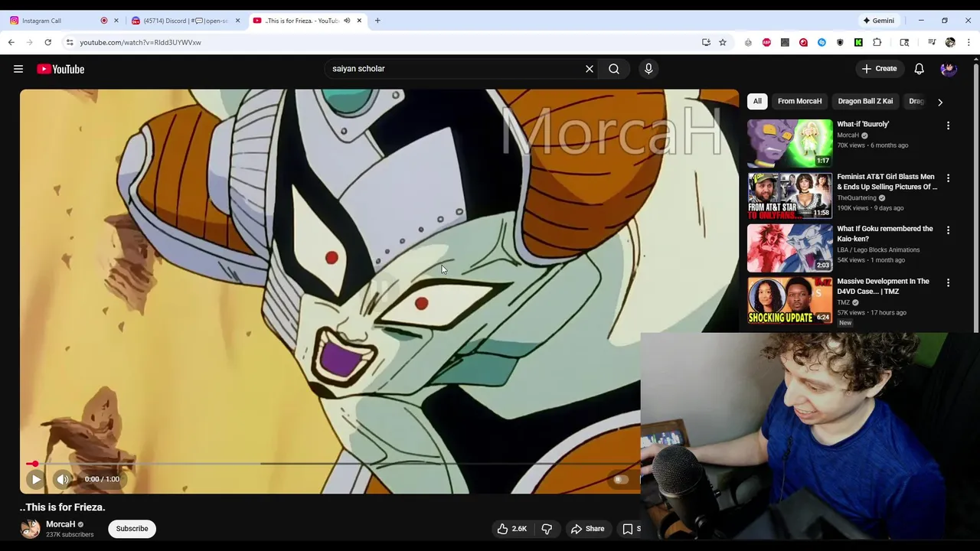Go back in browser
This screenshot has height=551, width=980.
pyautogui.click(x=11, y=42)
